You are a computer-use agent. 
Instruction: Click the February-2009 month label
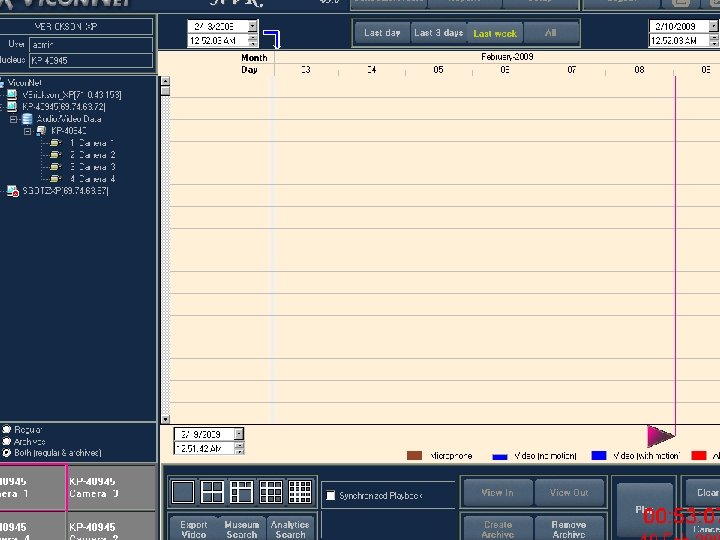[507, 57]
